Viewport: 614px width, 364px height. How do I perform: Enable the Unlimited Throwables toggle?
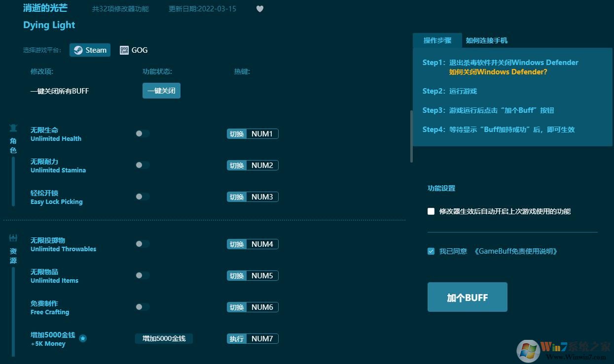click(x=142, y=243)
